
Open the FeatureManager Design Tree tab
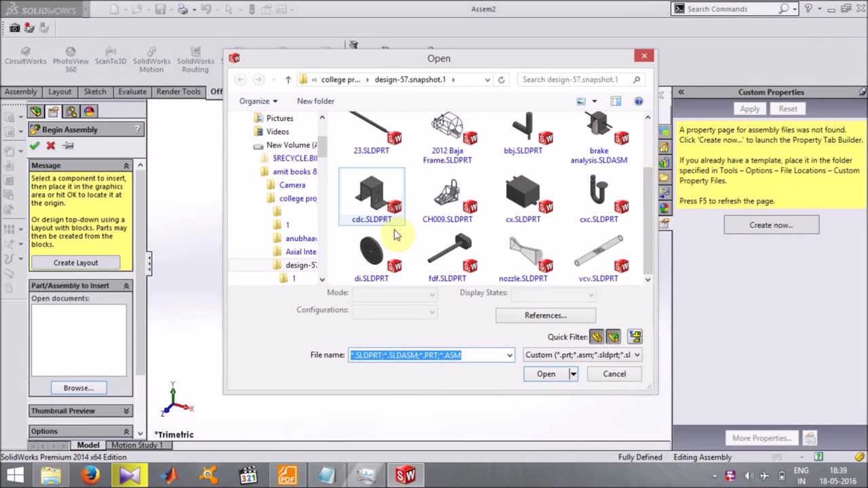36,111
